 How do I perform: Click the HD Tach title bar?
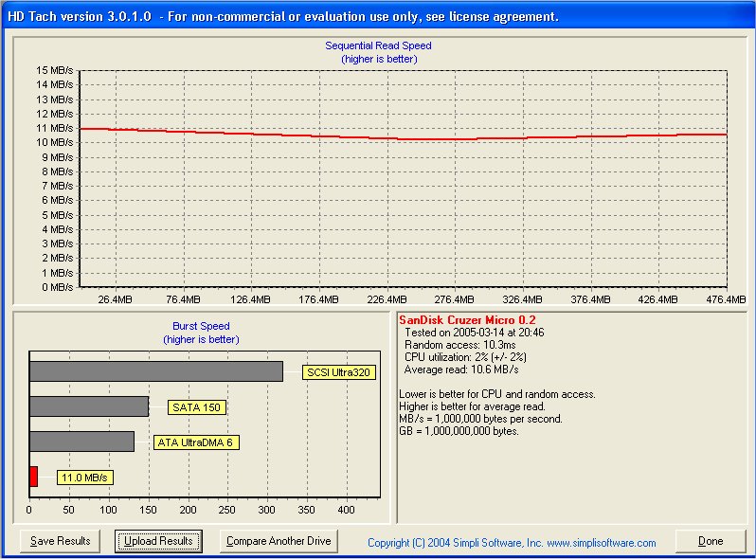[x=378, y=16]
